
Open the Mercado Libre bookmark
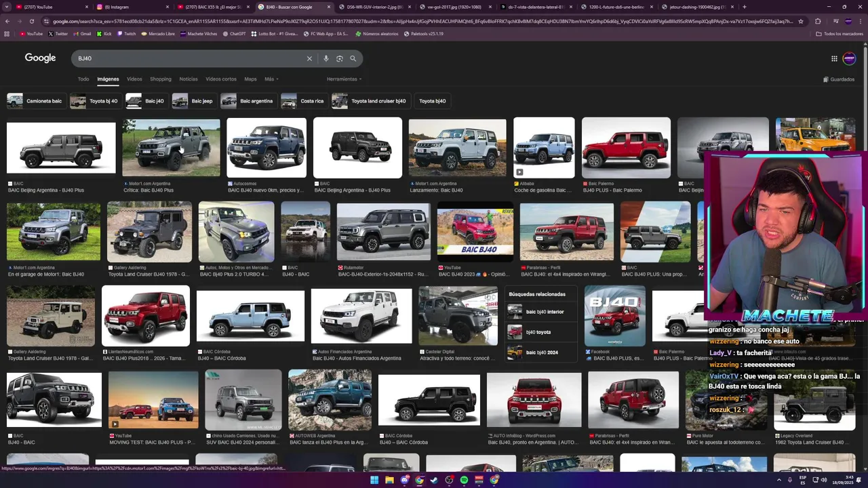[158, 33]
